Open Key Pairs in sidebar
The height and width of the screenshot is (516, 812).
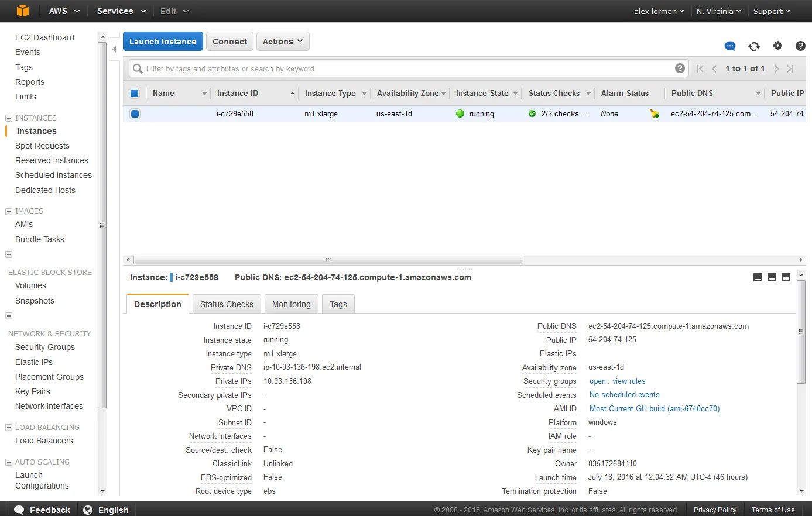pos(33,391)
